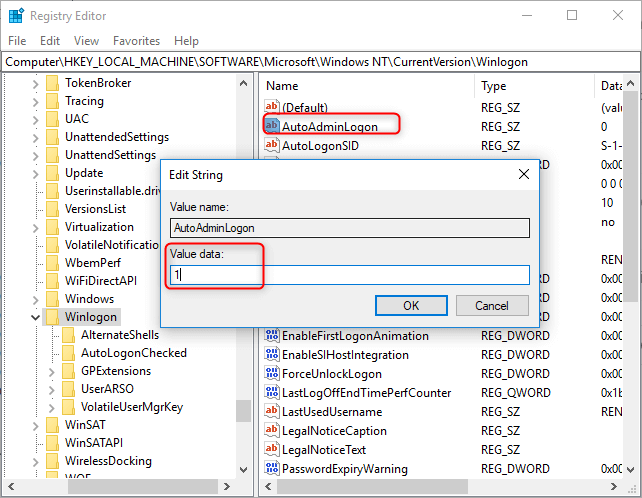The image size is (642, 498).
Task: Click the ForceUnlockLogon binary value icon
Action: [272, 373]
